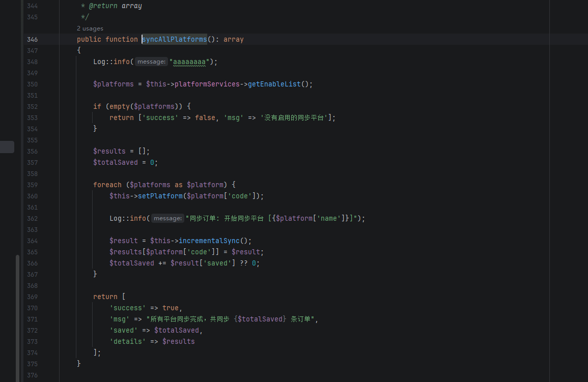
Task: Click the getEnableList method call
Action: tap(274, 84)
